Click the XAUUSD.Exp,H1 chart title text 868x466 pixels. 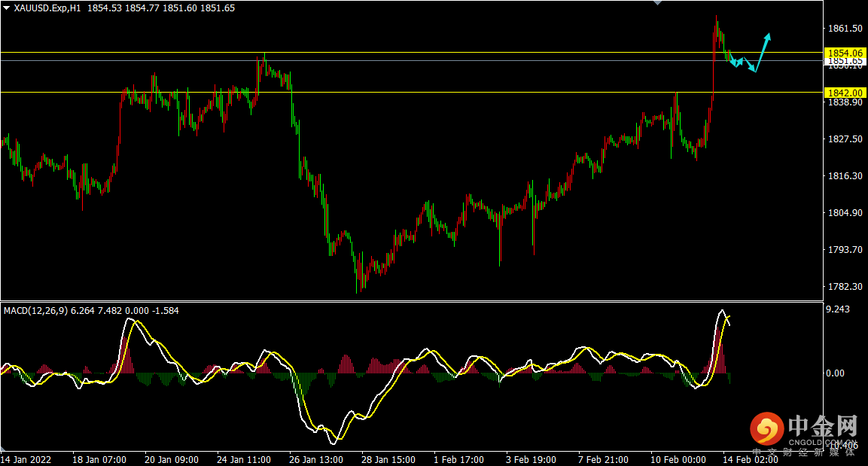pyautogui.click(x=47, y=8)
